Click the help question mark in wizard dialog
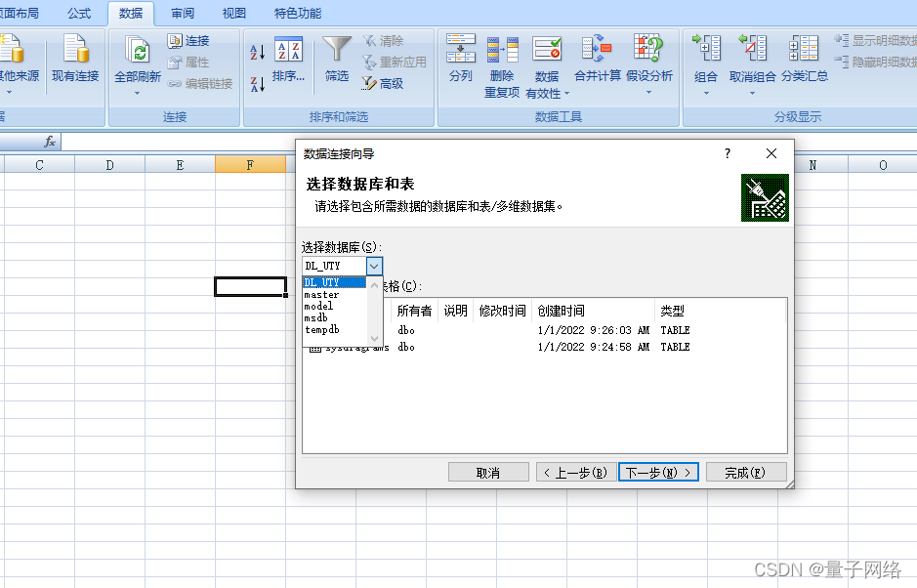Screen dimensions: 917x588 728,153
